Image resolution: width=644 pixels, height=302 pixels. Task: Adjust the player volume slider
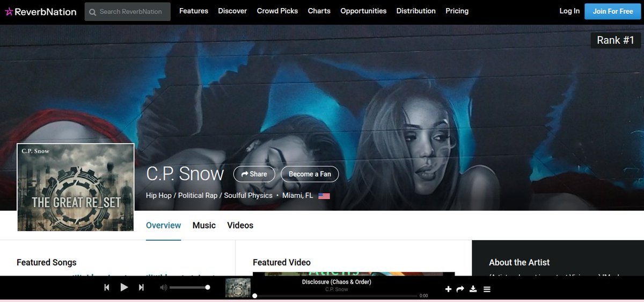pyautogui.click(x=189, y=287)
